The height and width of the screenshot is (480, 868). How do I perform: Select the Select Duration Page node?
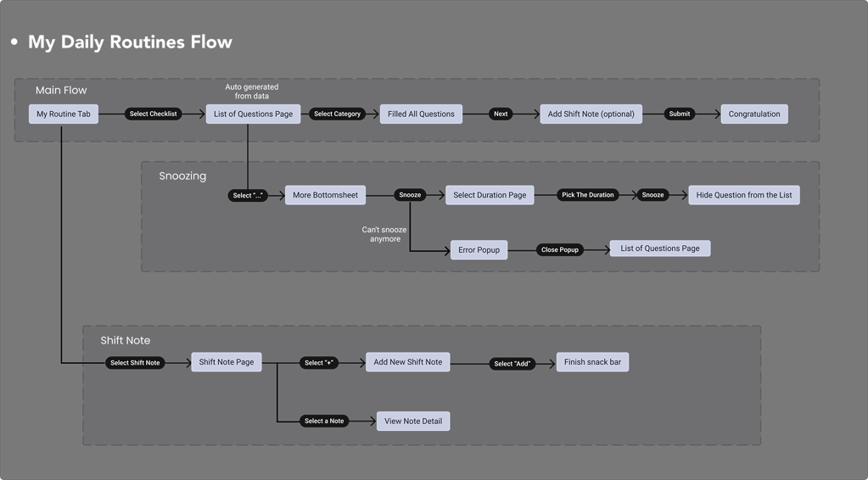coord(489,195)
